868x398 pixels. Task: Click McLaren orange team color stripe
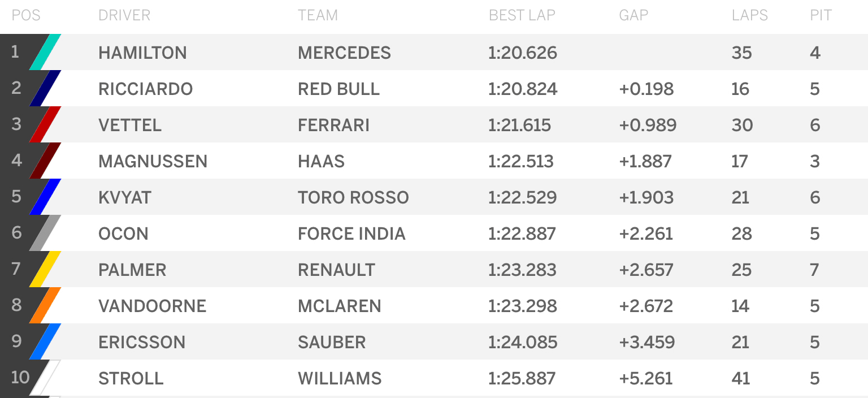point(45,305)
